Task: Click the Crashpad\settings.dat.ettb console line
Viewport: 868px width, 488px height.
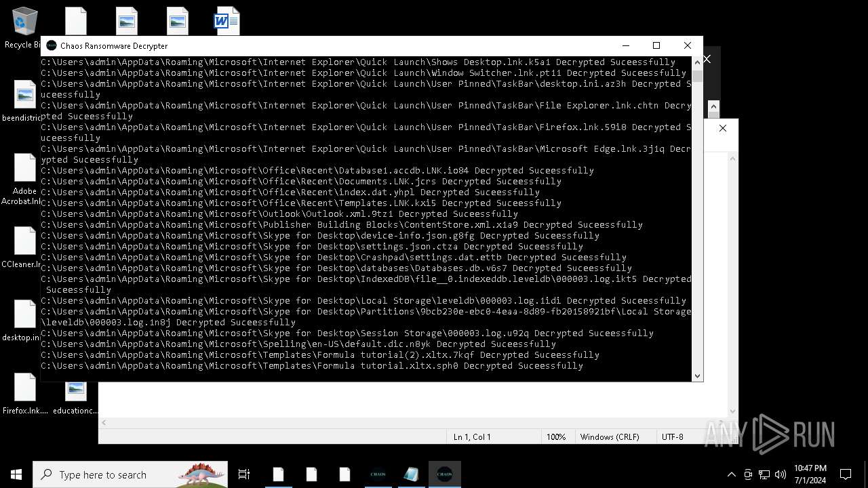Action: [x=334, y=257]
